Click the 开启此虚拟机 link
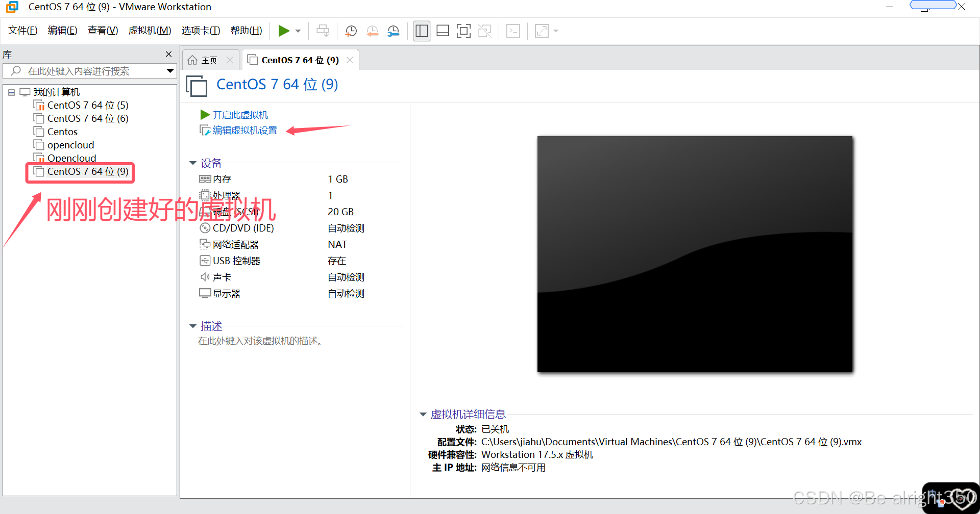Viewport: 980px width, 514px height. pos(240,114)
